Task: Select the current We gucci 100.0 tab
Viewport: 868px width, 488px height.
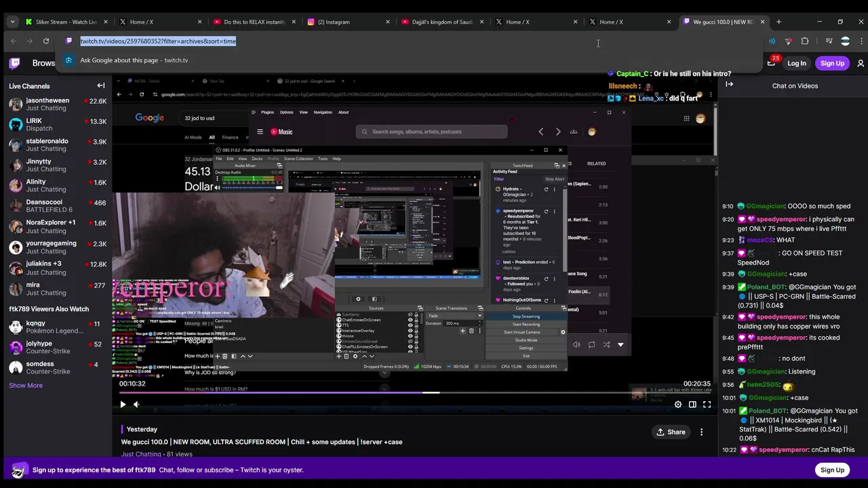Action: pos(723,22)
